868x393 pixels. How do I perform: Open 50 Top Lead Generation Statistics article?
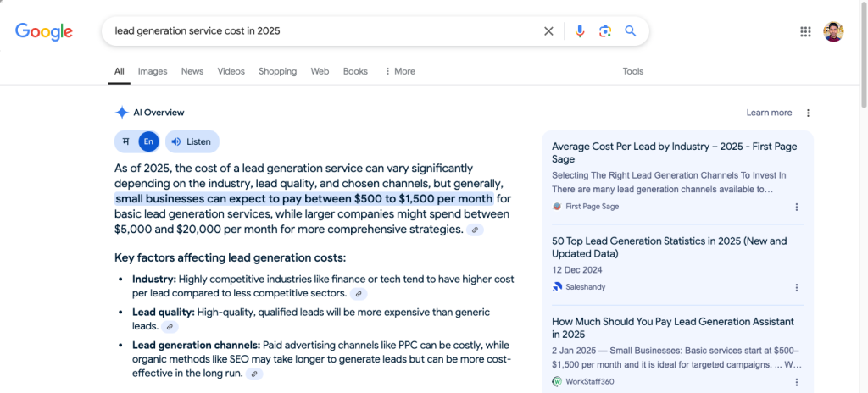(x=670, y=247)
